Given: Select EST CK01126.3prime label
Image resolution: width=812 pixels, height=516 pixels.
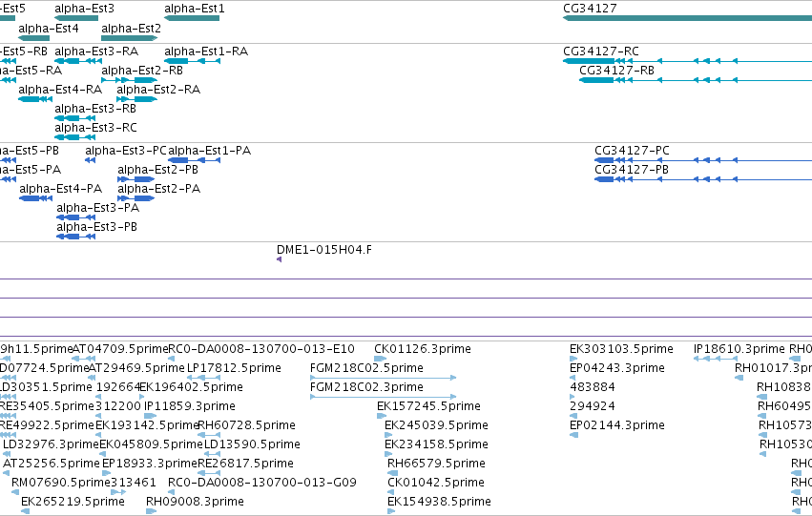Looking at the screenshot, I should coord(423,349).
